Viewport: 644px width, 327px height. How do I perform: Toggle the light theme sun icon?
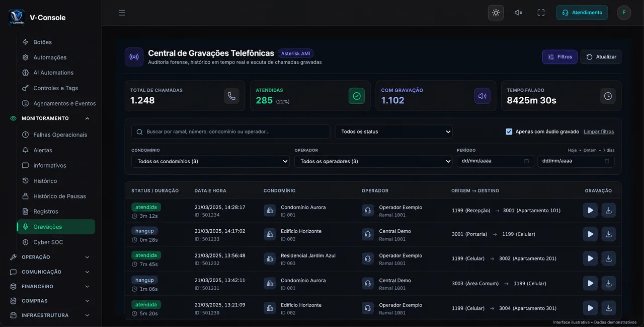tap(496, 13)
